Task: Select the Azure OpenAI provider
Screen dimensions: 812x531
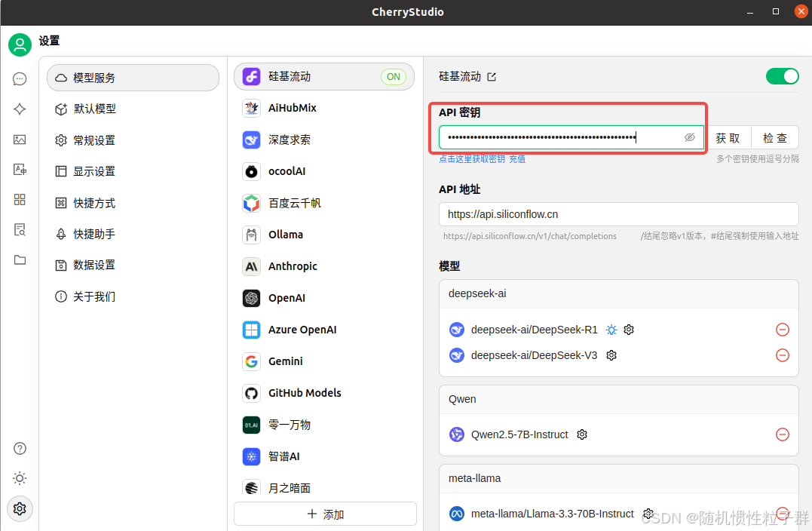Action: point(324,330)
